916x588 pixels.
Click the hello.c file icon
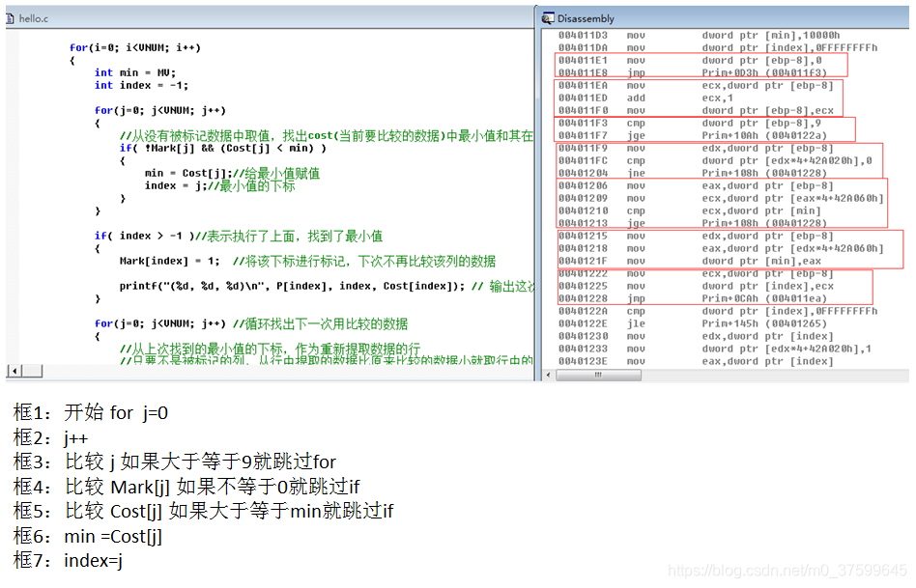(x=10, y=18)
